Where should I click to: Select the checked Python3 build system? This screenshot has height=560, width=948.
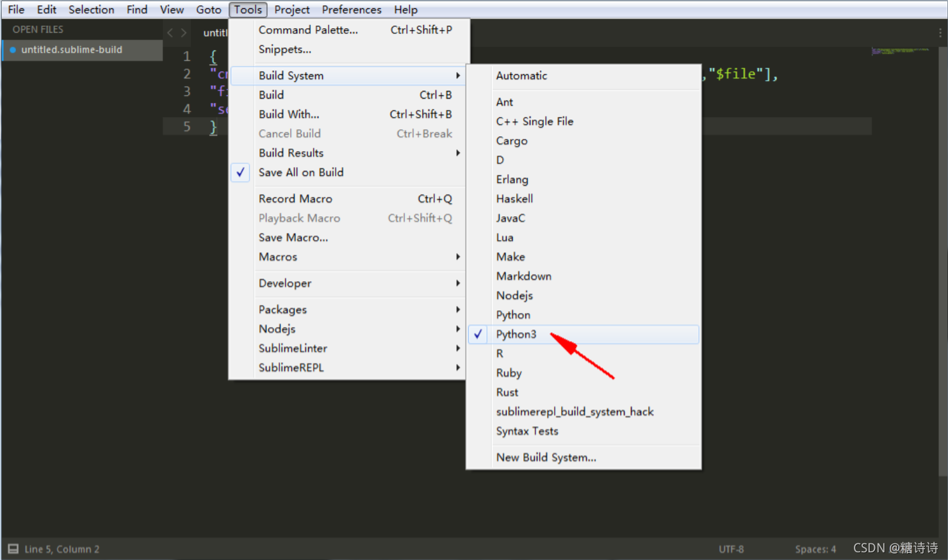(584, 334)
